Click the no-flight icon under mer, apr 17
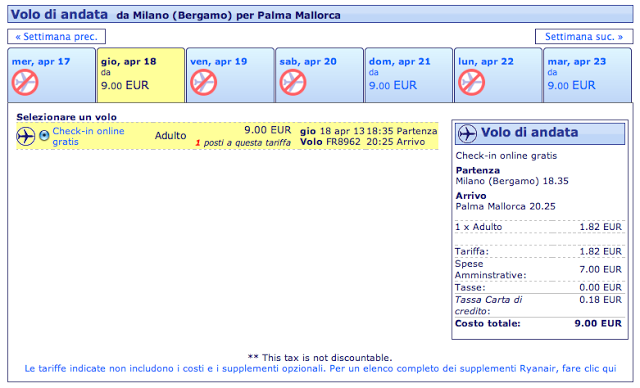The image size is (640, 388). [25, 82]
